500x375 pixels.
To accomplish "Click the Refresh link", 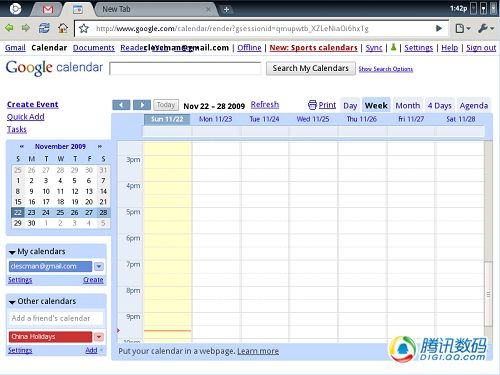I will coord(265,104).
